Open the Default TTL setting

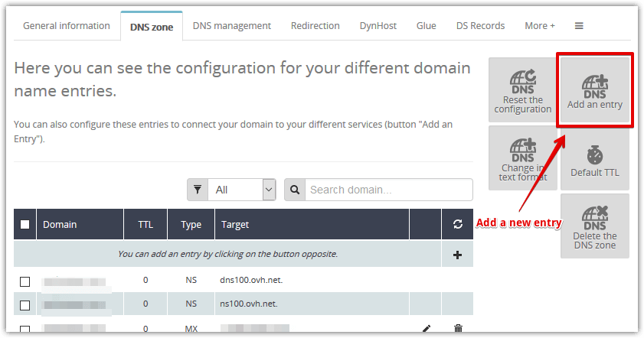(594, 159)
